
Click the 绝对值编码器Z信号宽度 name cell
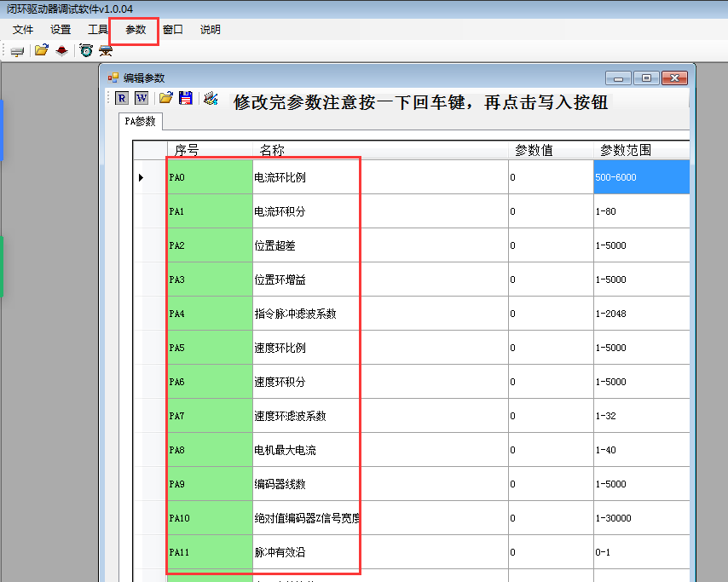pos(380,518)
